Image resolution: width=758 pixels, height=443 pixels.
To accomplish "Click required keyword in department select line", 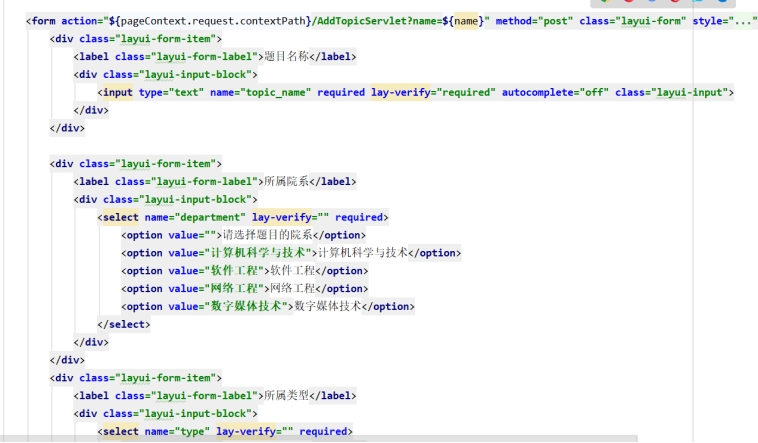I will (x=359, y=217).
